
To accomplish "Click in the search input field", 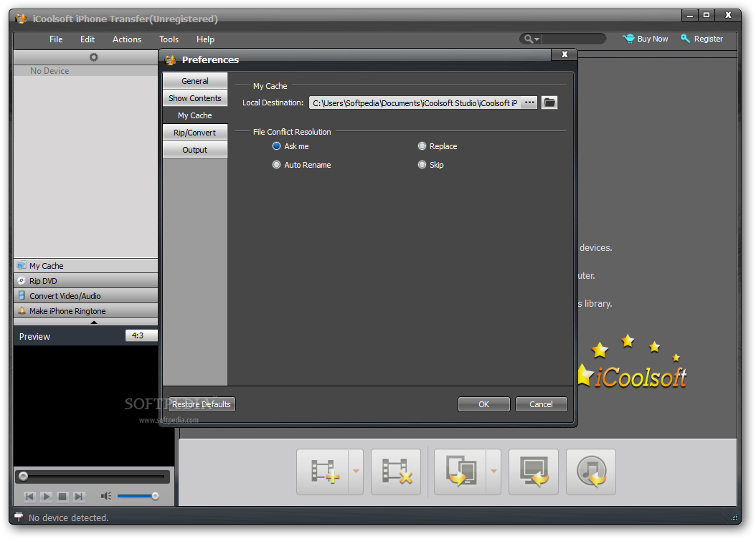I will [x=574, y=39].
